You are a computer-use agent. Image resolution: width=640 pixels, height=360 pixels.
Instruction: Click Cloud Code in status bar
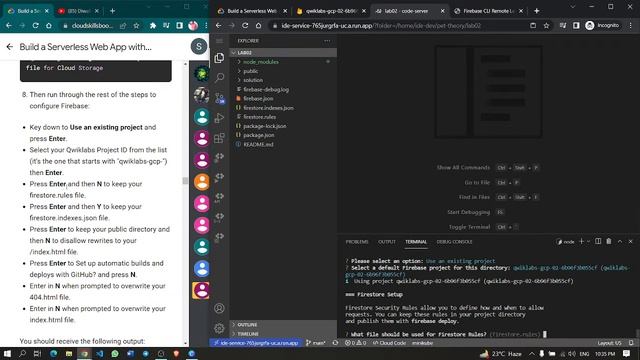[389, 343]
